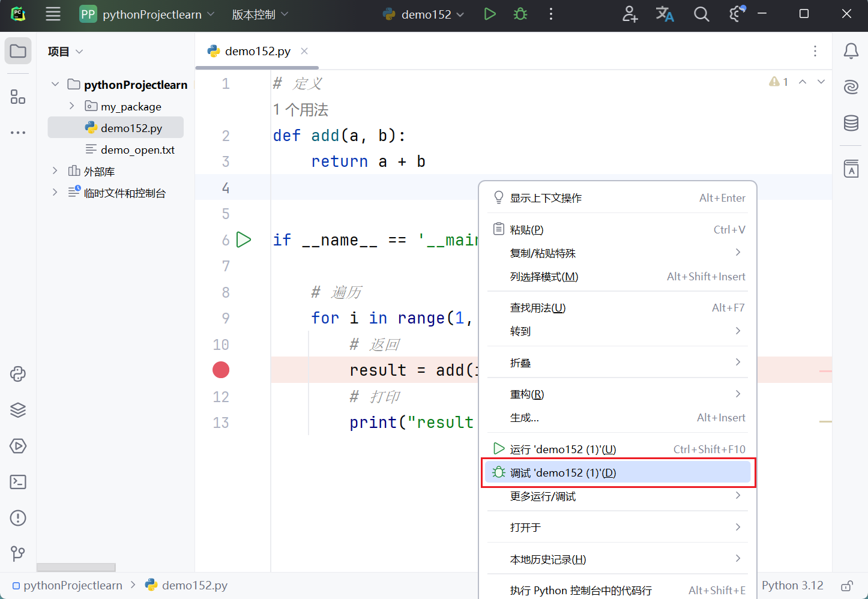868x599 pixels.
Task: Select 显示上下文操作 in context menu
Action: coord(618,197)
